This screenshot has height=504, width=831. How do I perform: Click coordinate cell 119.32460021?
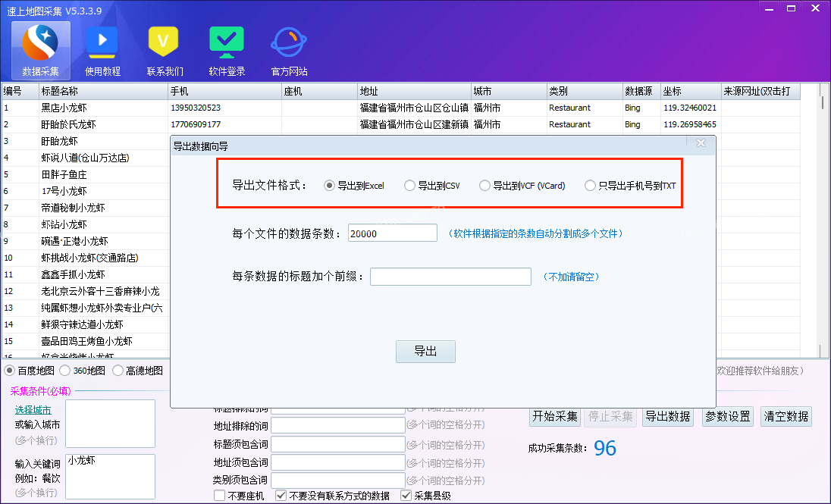[x=689, y=108]
